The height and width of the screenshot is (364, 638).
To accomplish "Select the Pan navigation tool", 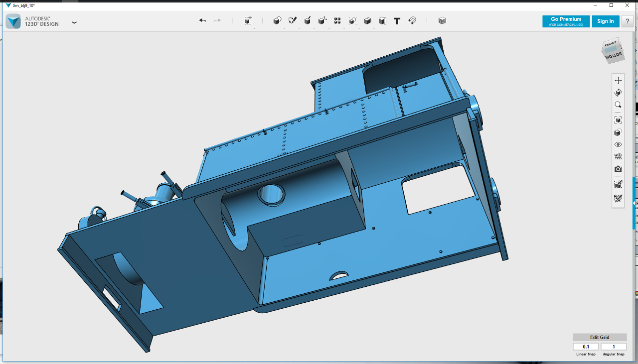I will tap(618, 80).
